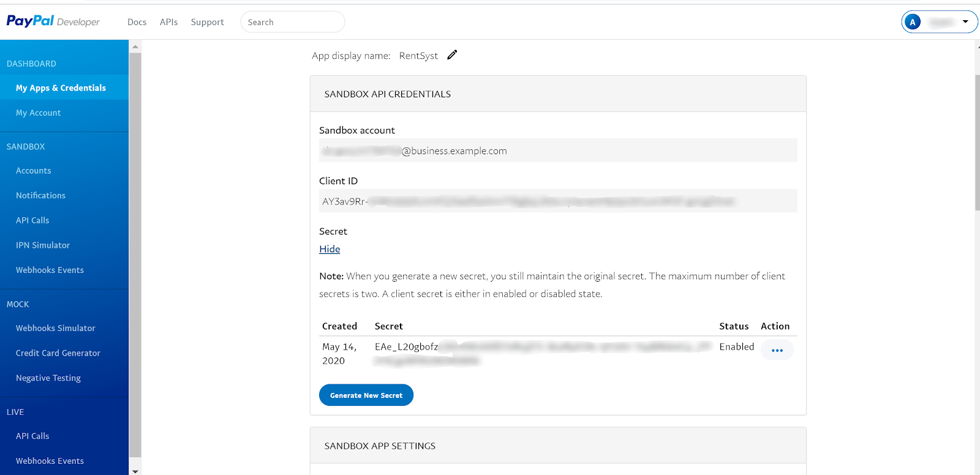Viewport: 980px width, 475px height.
Task: Click the MOCK section heading
Action: (18, 304)
